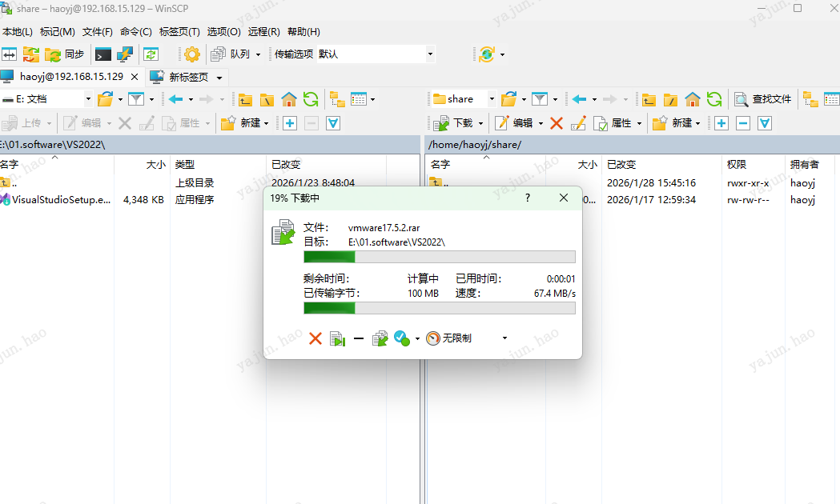840x504 pixels.
Task: Click the file transfer progress bar
Action: click(440, 258)
